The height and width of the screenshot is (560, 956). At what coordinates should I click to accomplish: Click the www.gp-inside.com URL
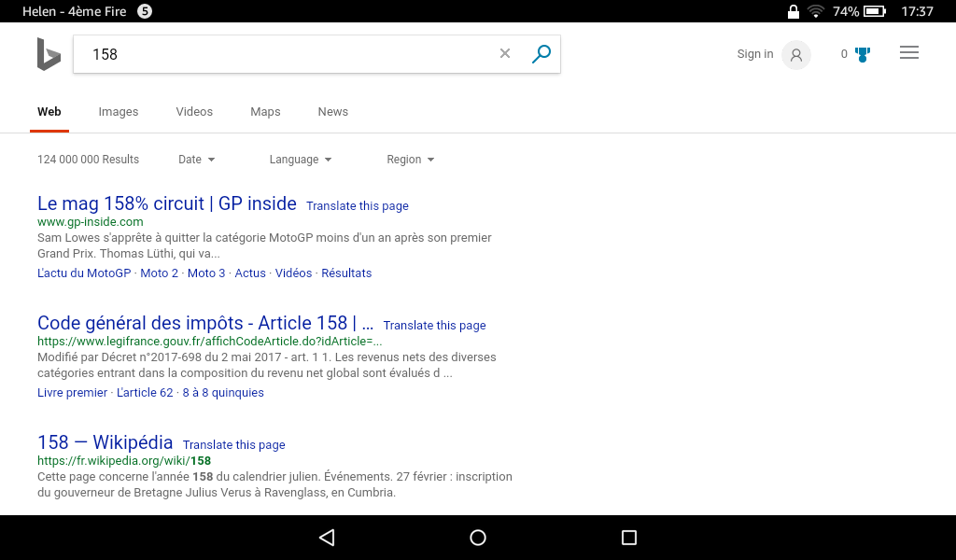[91, 222]
